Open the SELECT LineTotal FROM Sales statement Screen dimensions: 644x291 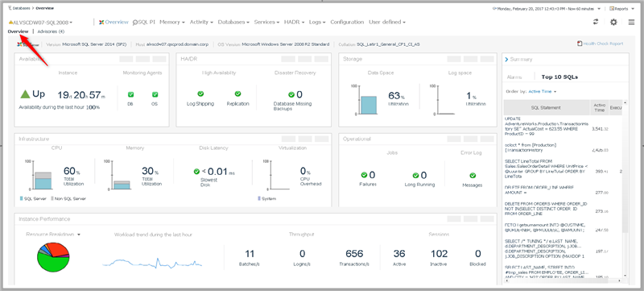click(x=547, y=169)
